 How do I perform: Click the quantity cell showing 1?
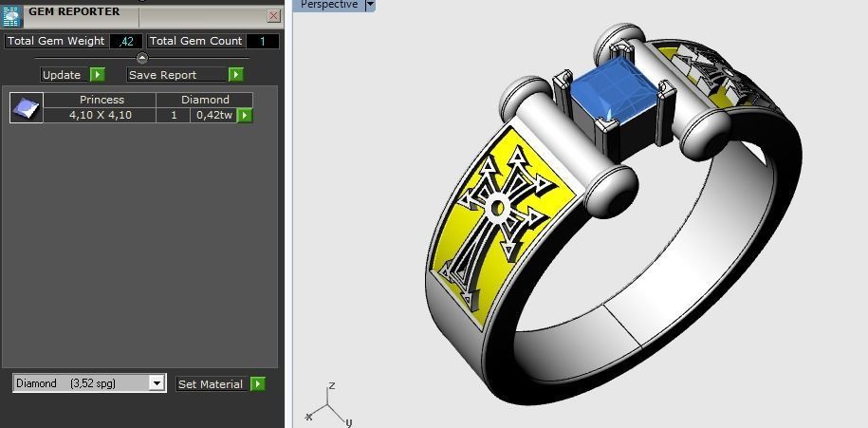click(x=174, y=115)
